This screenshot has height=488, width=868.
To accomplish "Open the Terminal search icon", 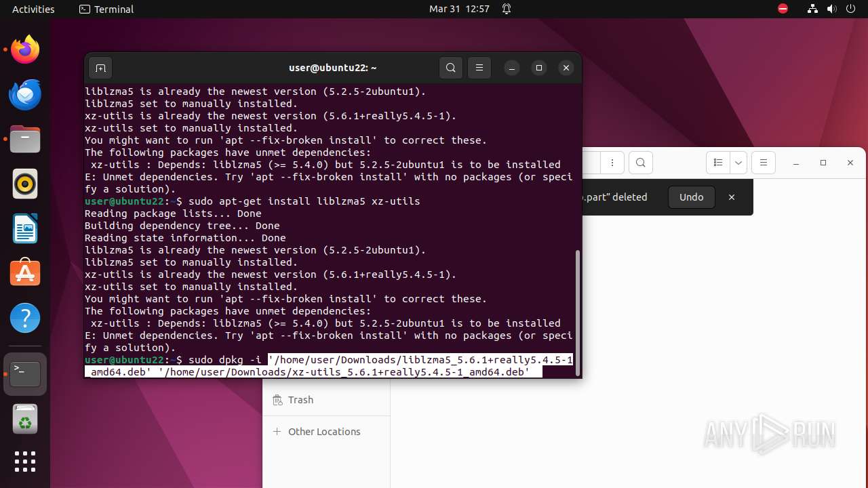I will point(451,68).
